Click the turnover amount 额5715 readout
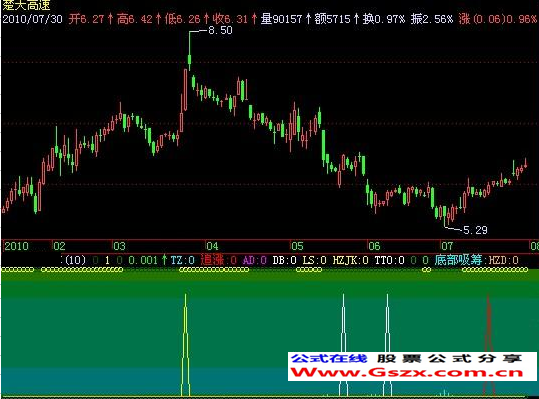 [x=332, y=19]
